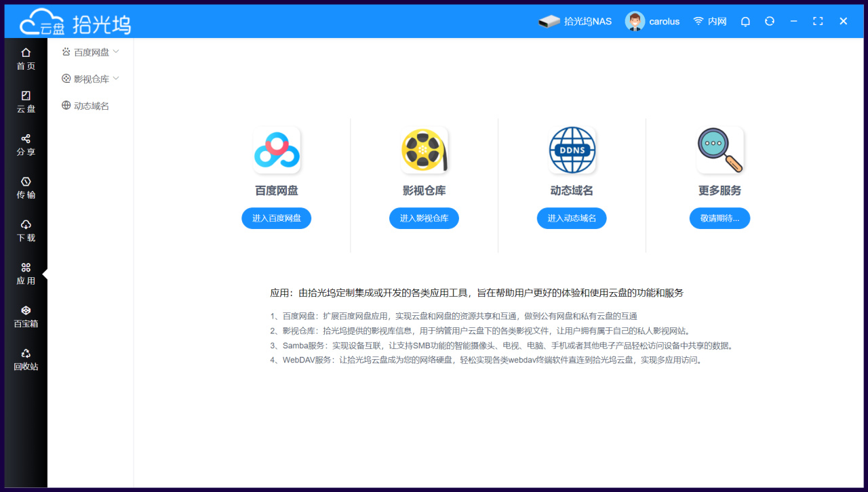Click the description line starting 2、影视仓库
The image size is (868, 492).
click(x=480, y=331)
